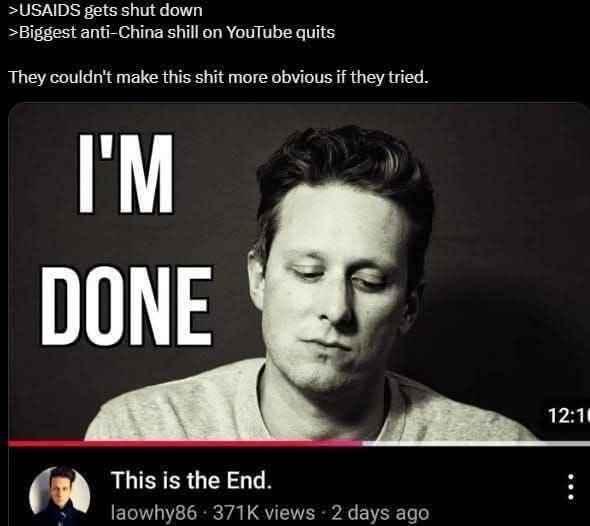Click the man's face in the thumbnail

click(x=331, y=286)
